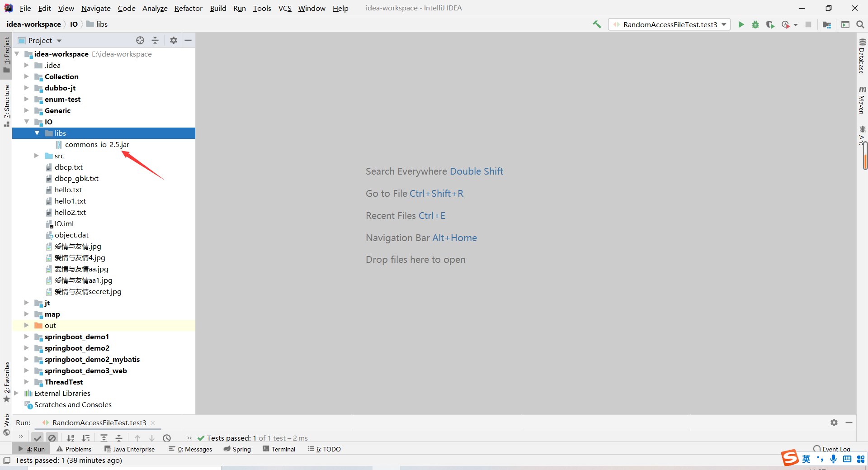868x470 pixels.
Task: Build the project with the hammer icon
Action: tap(597, 24)
